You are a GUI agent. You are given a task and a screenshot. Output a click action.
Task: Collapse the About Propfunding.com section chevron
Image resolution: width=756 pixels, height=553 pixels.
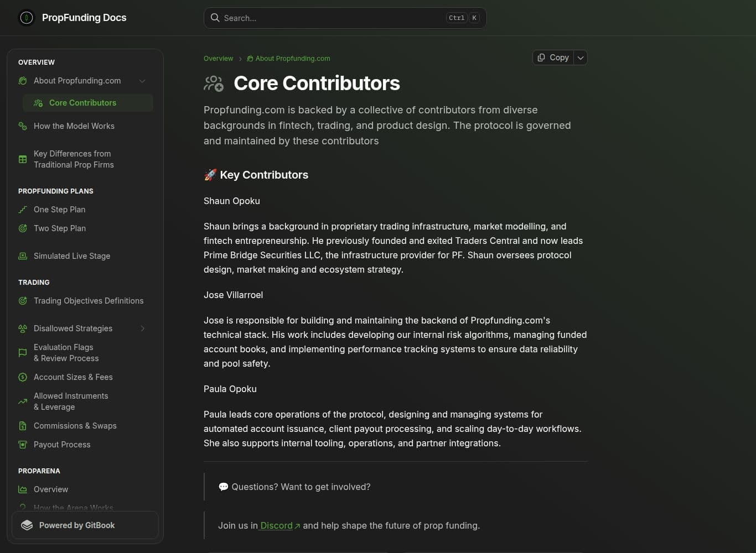(142, 81)
